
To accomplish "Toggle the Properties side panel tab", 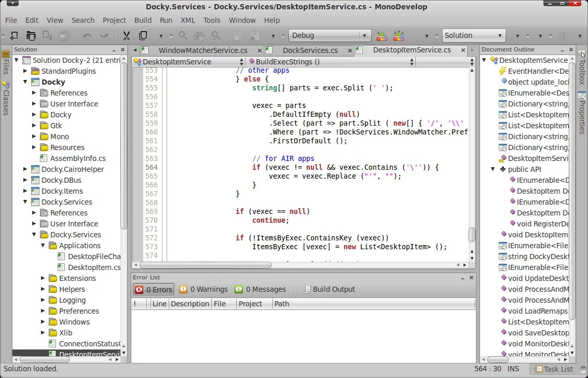I will pos(582,113).
